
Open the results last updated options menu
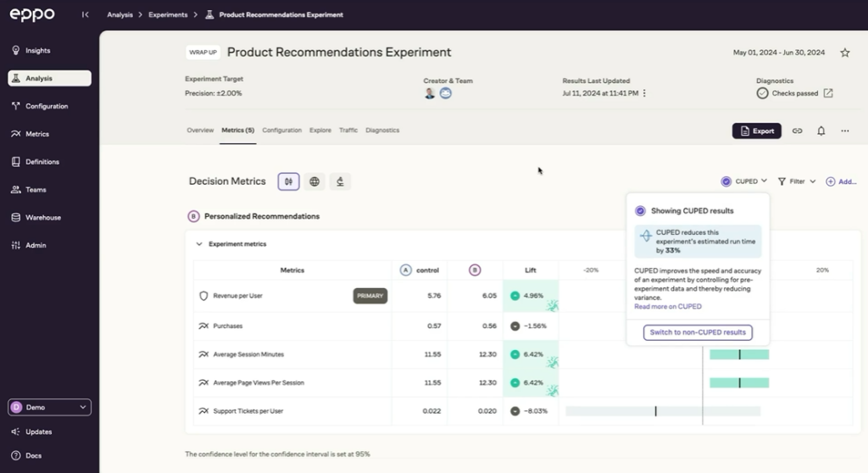[x=644, y=93]
